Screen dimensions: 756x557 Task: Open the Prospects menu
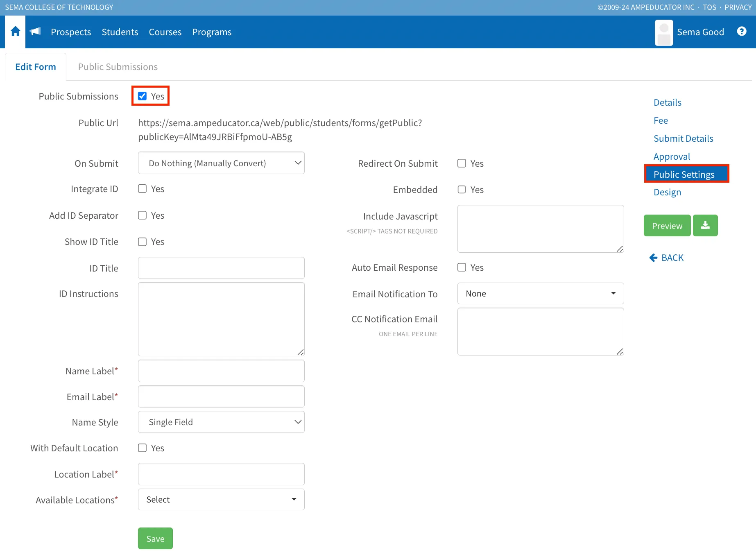(71, 32)
